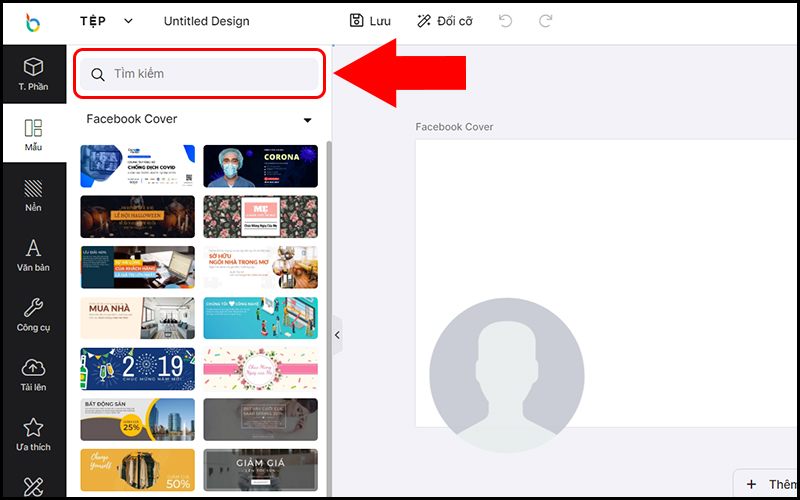Click the Facebook Cover canvas label
This screenshot has height=500, width=800.
pos(454,127)
